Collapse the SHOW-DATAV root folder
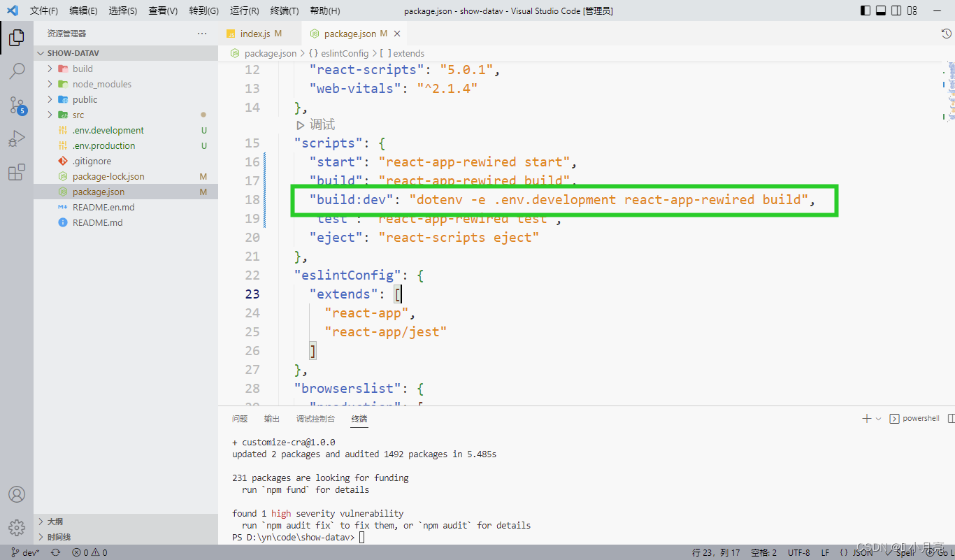Image resolution: width=955 pixels, height=560 pixels. point(126,53)
